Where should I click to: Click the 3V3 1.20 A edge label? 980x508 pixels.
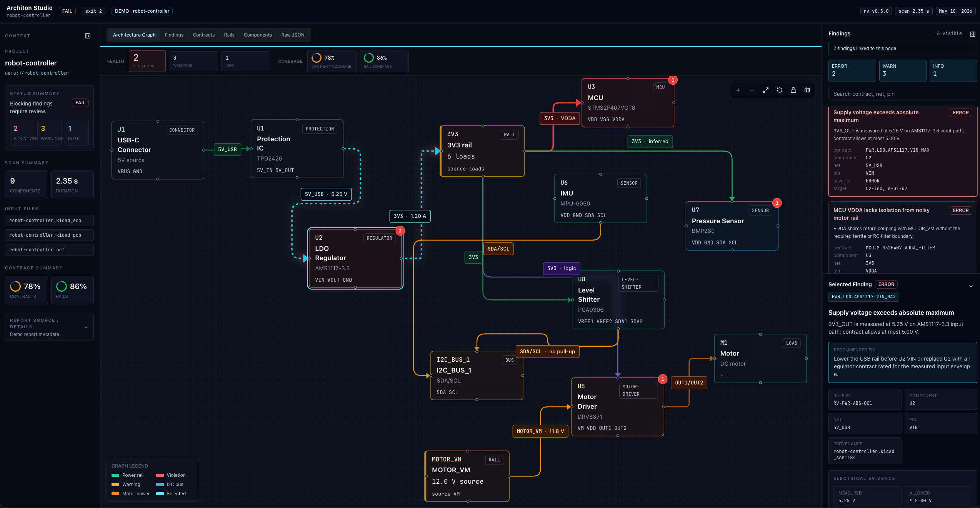[410, 216]
